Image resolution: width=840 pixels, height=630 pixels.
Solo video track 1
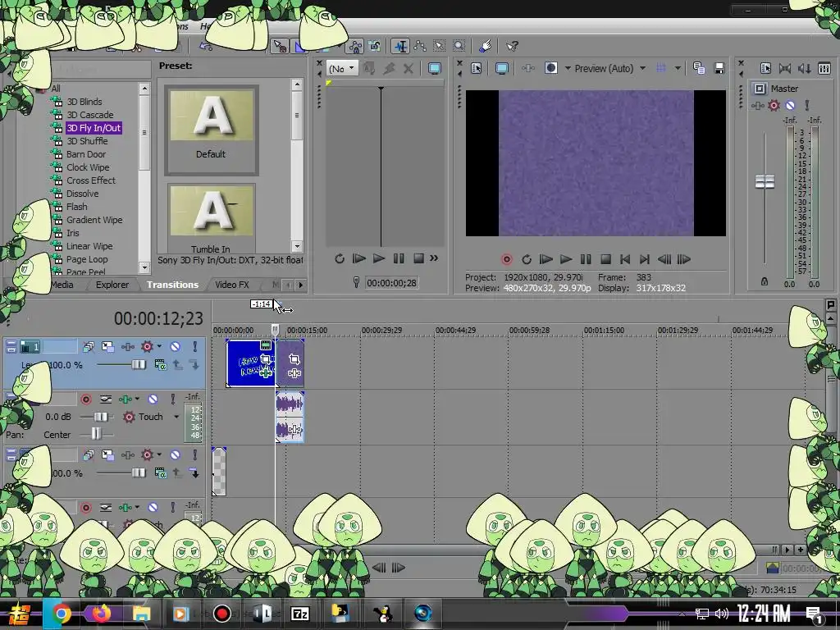point(195,347)
